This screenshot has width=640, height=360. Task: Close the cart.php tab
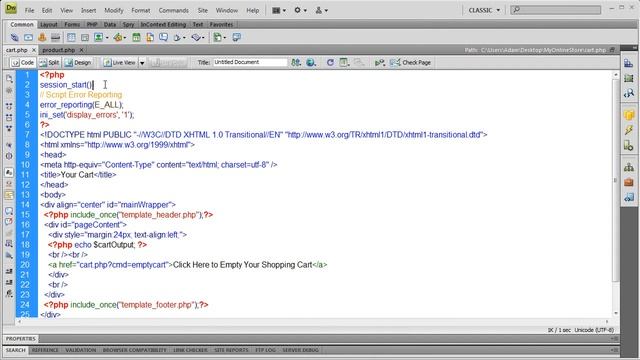(x=34, y=50)
